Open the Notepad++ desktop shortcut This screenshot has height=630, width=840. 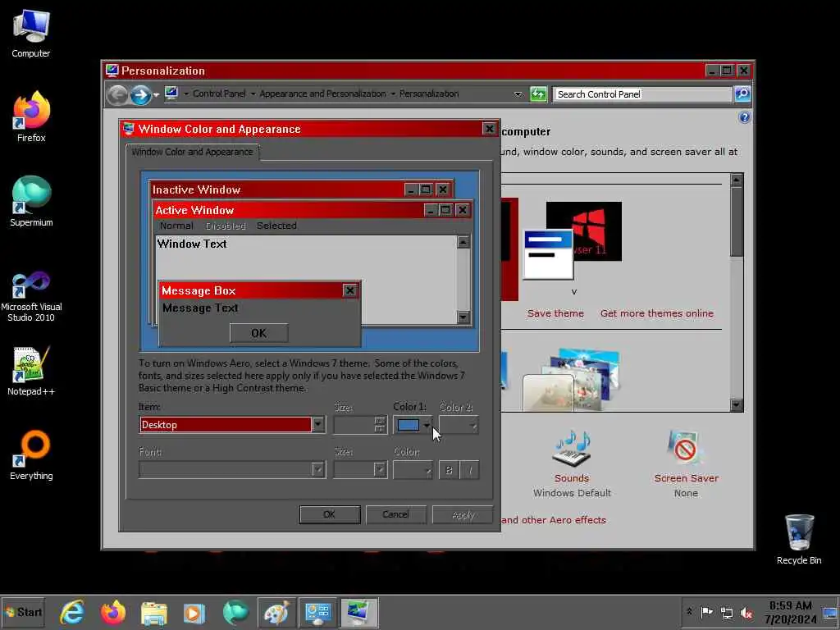pos(31,371)
